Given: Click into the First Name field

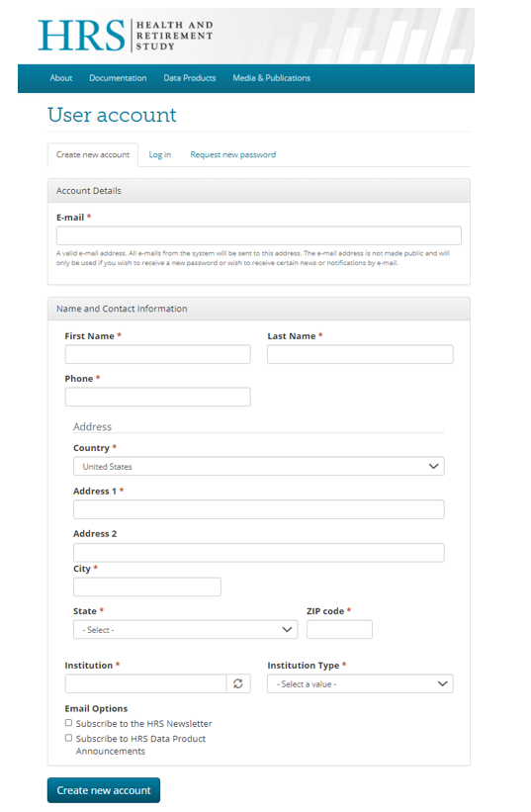Looking at the screenshot, I should coord(158,354).
